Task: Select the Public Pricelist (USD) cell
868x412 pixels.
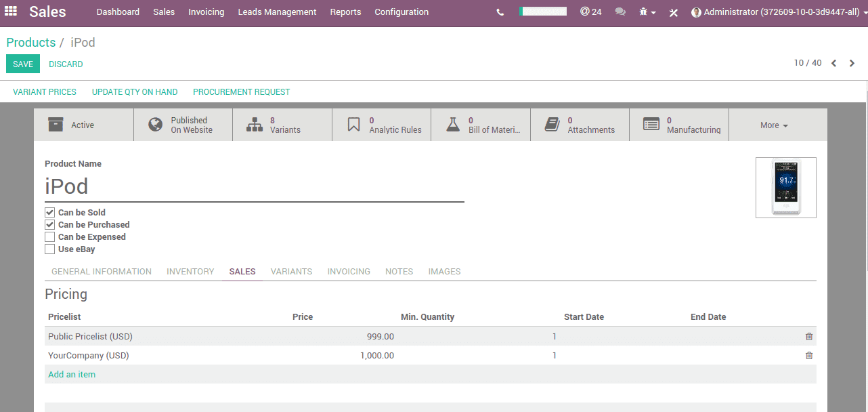Action: click(x=90, y=336)
